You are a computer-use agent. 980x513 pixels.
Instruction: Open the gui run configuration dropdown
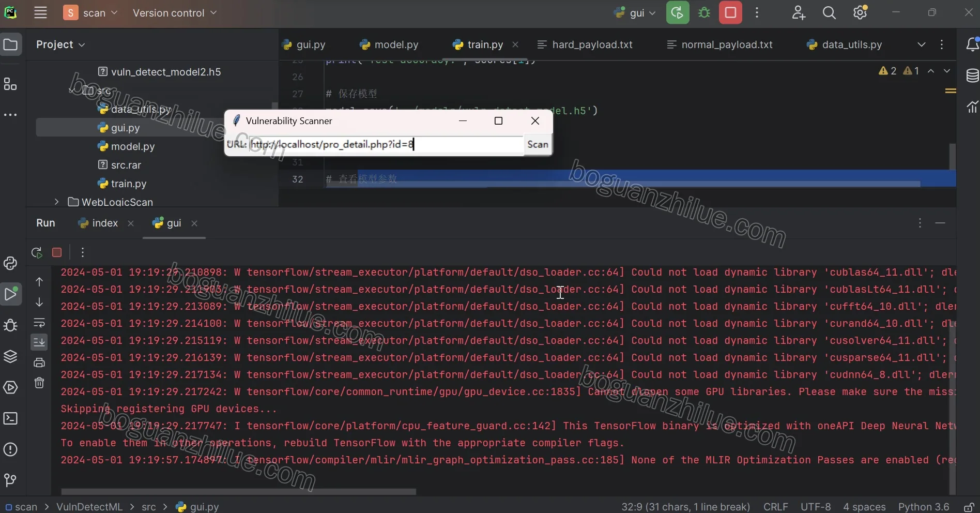[635, 13]
